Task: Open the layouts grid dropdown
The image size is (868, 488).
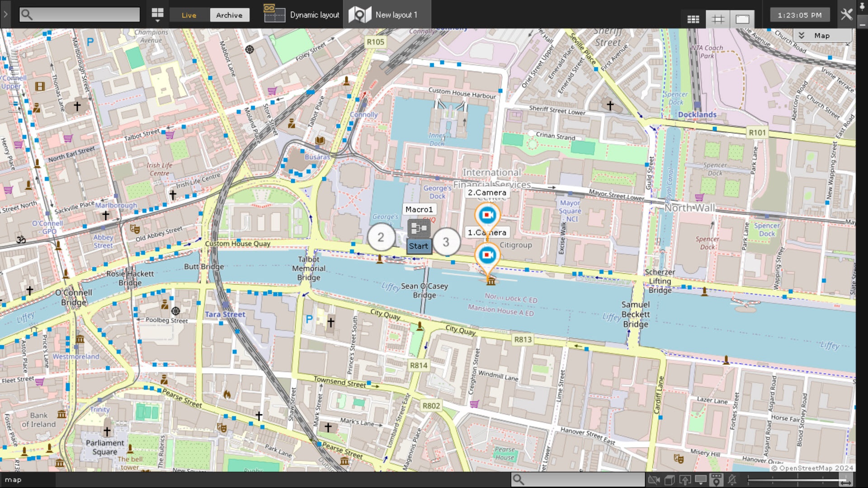Action: pos(157,15)
